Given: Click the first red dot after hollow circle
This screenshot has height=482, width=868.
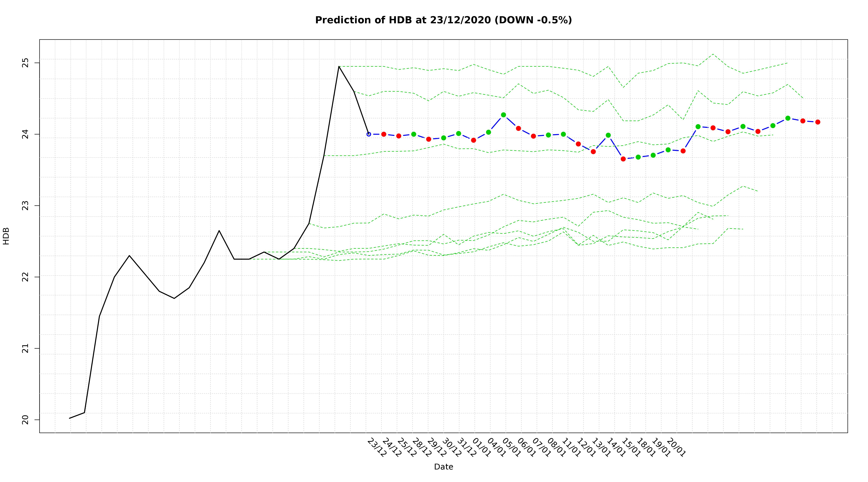Looking at the screenshot, I should [384, 134].
